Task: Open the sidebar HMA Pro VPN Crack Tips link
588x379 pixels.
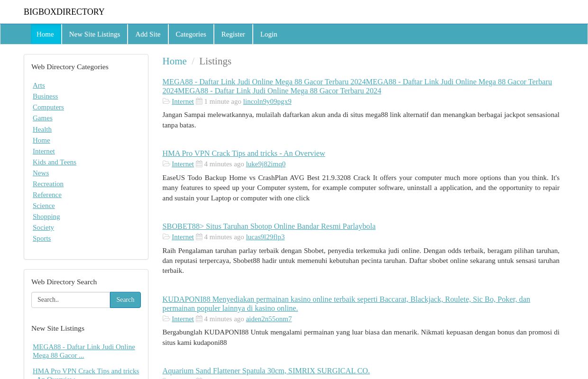Action: click(86, 374)
